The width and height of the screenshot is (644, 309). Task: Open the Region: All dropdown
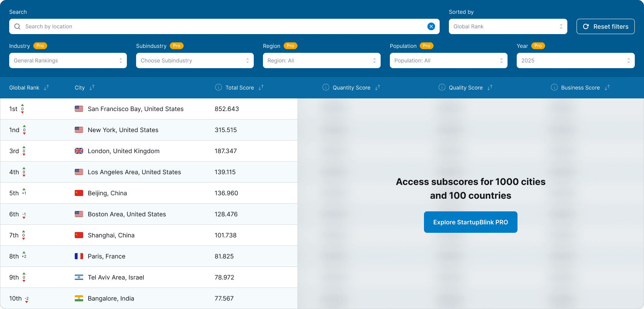coord(322,60)
